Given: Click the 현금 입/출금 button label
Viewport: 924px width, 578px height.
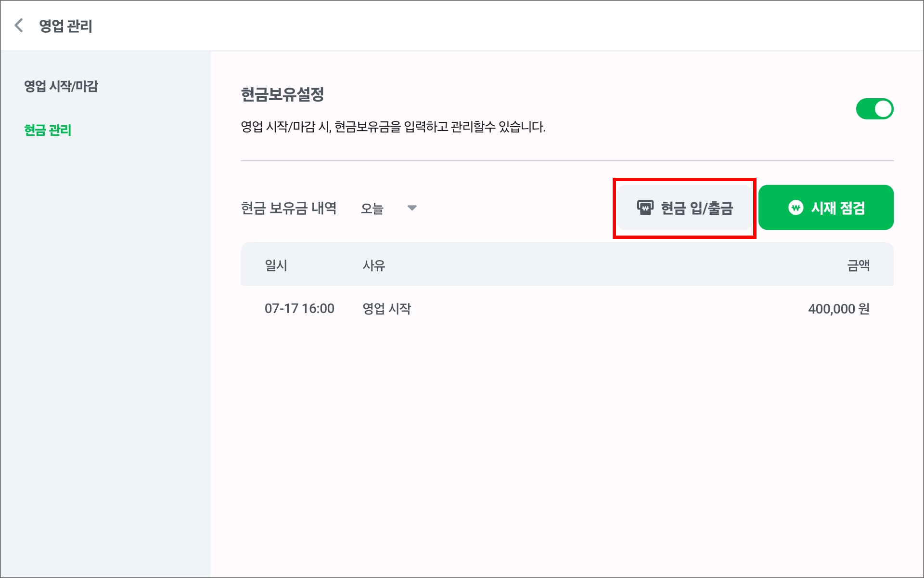Looking at the screenshot, I should tap(697, 208).
